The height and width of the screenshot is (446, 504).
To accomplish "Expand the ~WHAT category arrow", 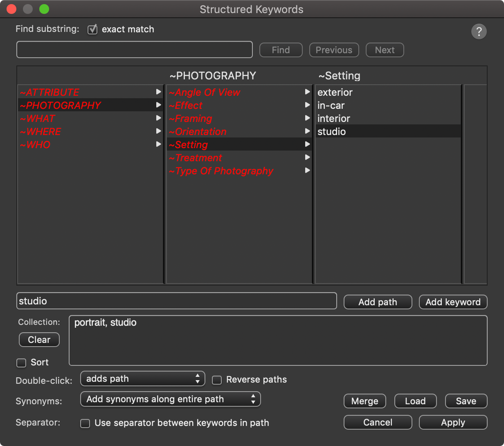I will tap(159, 118).
